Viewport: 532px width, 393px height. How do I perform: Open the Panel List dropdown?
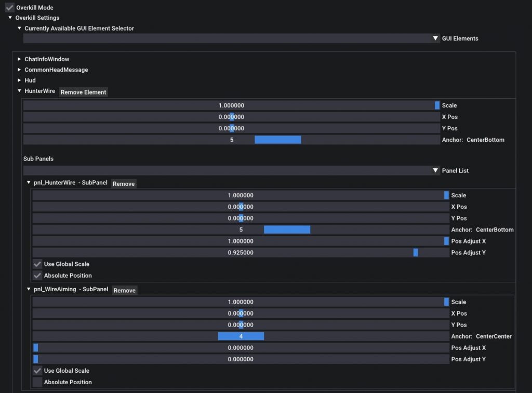(x=436, y=170)
